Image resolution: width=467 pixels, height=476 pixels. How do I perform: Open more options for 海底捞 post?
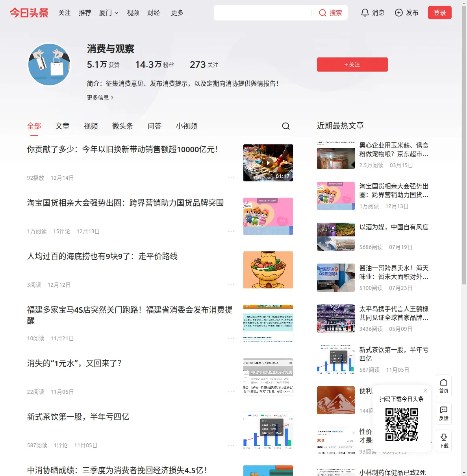(231, 285)
